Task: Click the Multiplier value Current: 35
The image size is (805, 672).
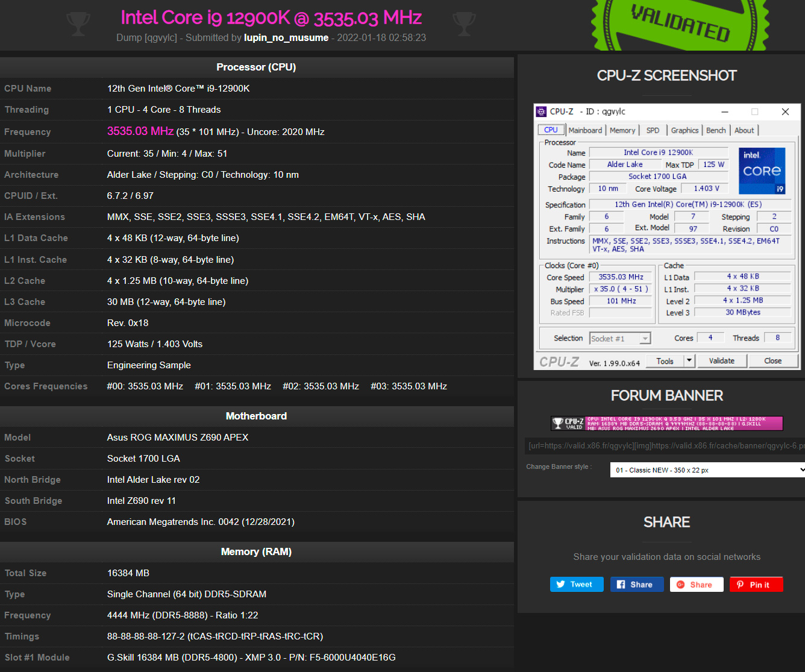Action: 167,154
